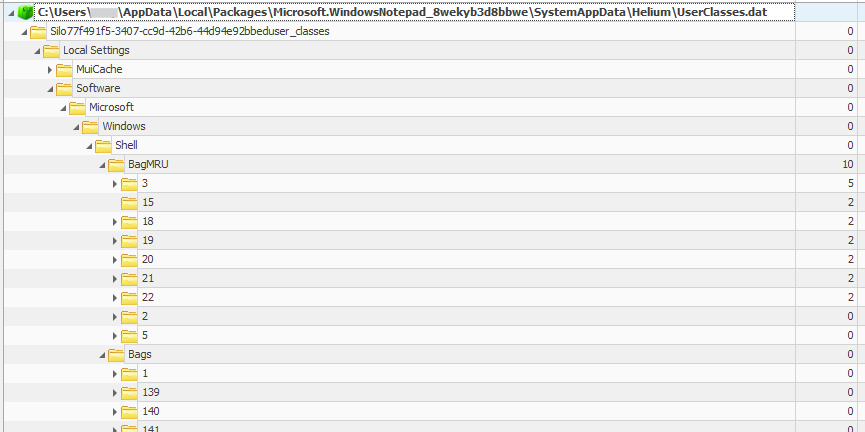
Task: Click the Software folder icon
Action: (x=64, y=88)
